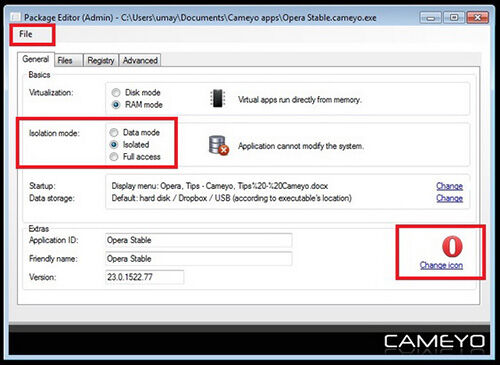Switch to the Files tab

coord(69,60)
